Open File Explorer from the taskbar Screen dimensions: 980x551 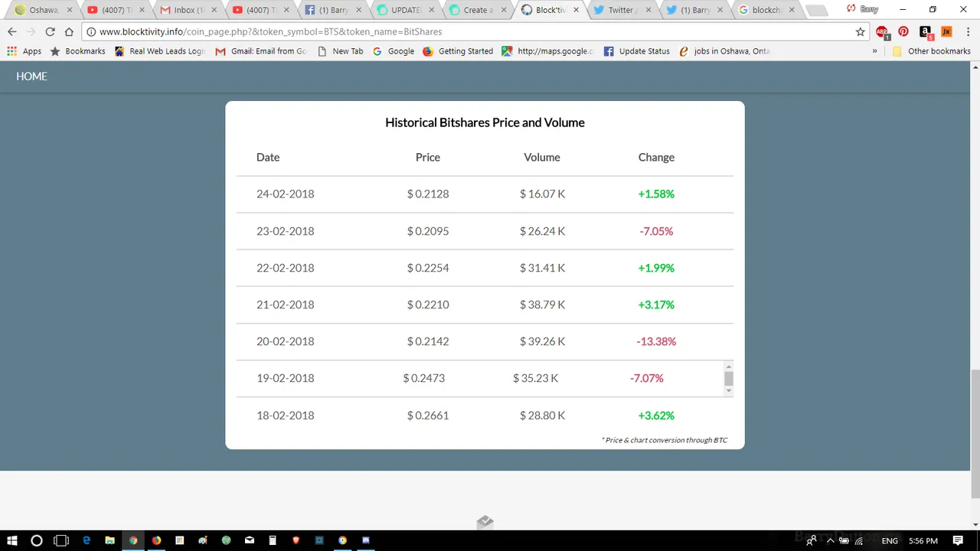point(109,540)
